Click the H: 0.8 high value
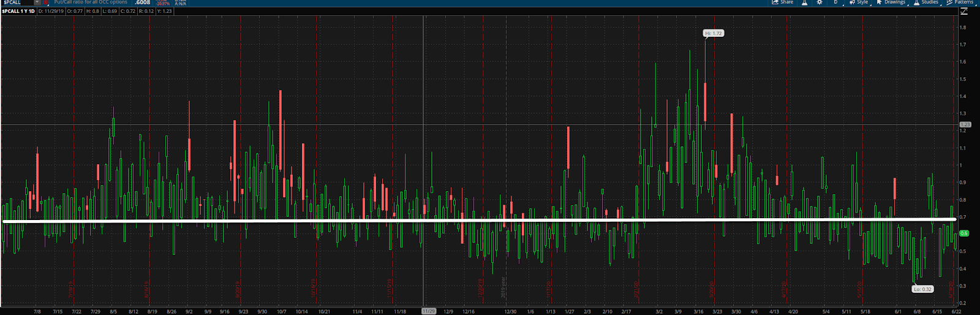980x315 pixels. 92,11
